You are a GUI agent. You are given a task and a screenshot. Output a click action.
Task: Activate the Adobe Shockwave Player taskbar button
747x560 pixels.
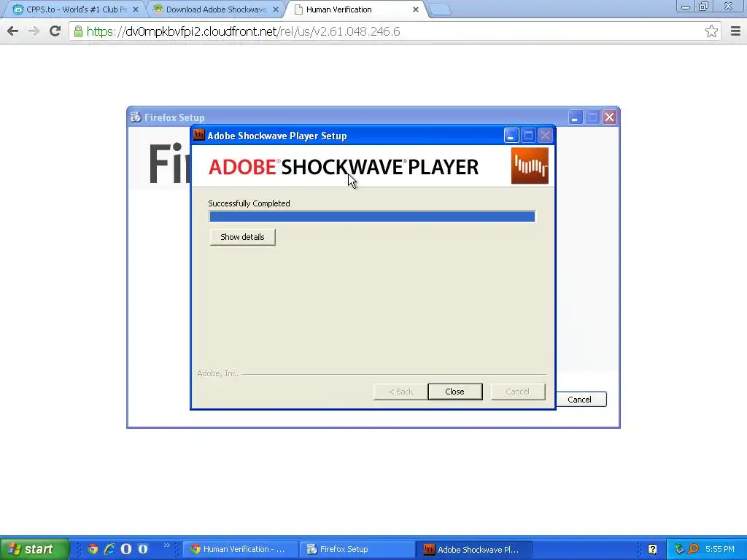click(x=474, y=550)
